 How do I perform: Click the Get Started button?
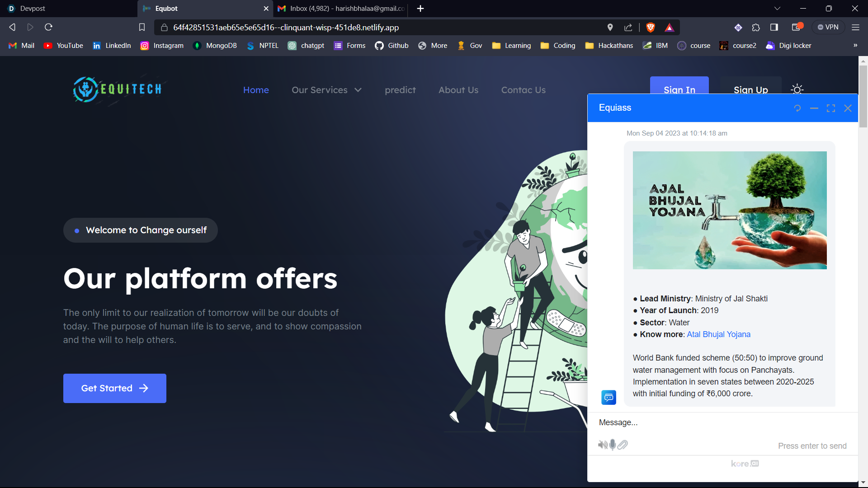tap(115, 388)
